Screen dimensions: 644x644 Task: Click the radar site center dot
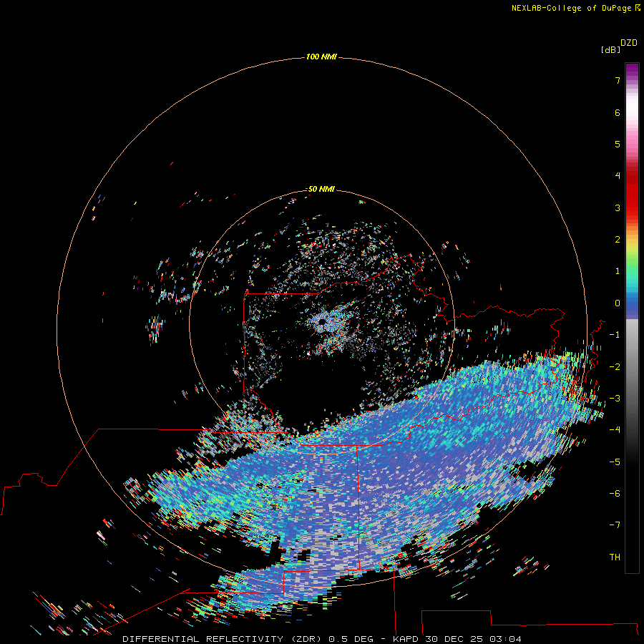pyautogui.click(x=322, y=323)
